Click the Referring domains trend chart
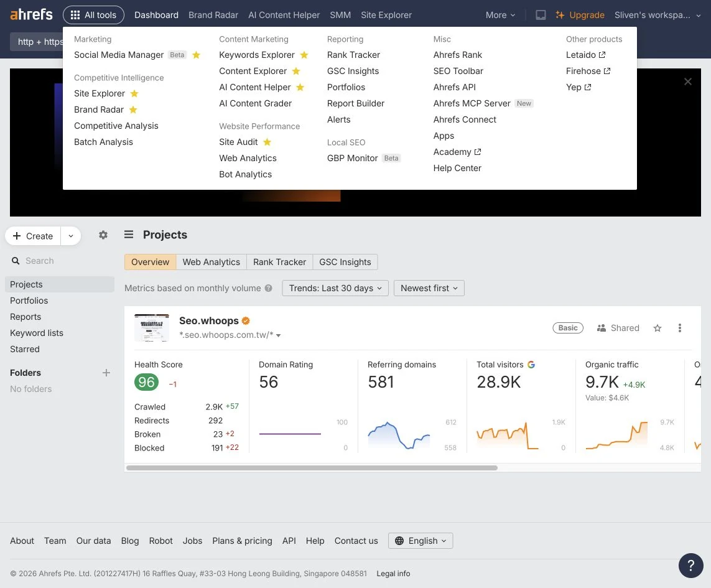 pos(399,435)
